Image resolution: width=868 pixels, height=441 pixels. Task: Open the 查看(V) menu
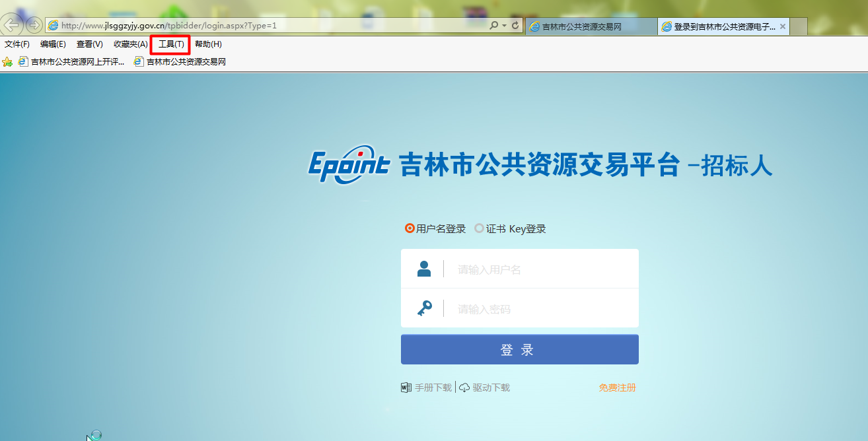tap(90, 44)
